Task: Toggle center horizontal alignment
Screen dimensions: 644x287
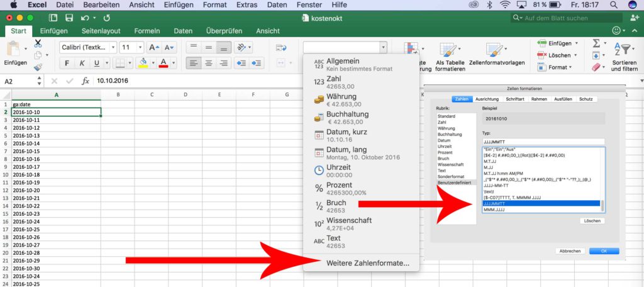Action: click(x=209, y=63)
